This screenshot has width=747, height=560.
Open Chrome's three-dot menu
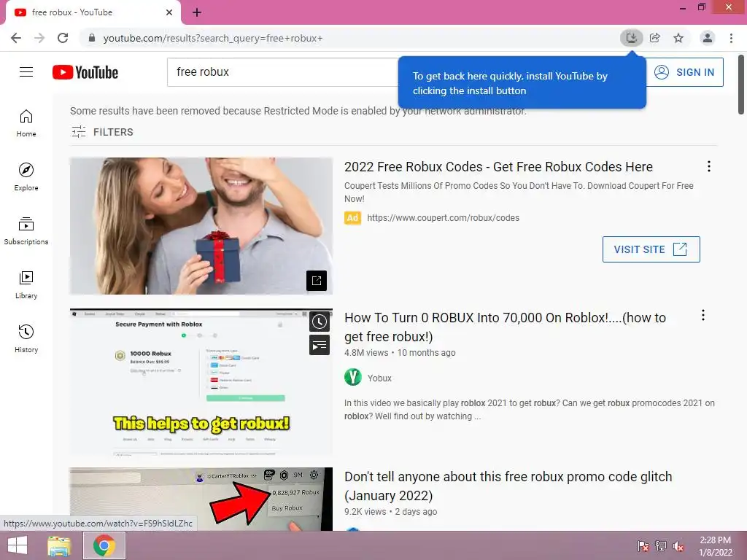[731, 38]
